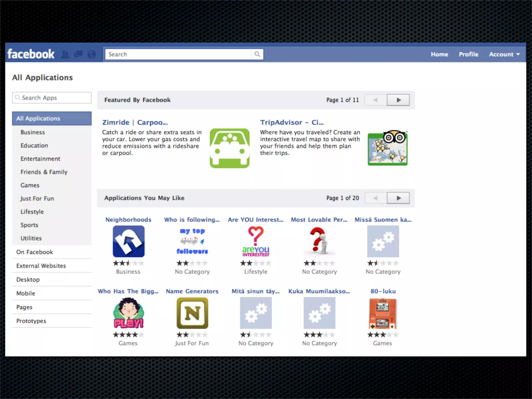The width and height of the screenshot is (532, 399).
Task: Click the star rating under Neighborhoods
Action: tap(128, 263)
